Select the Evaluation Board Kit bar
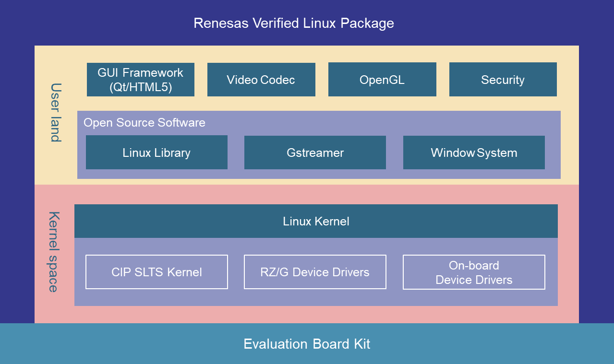This screenshot has height=364, width=614. click(307, 343)
